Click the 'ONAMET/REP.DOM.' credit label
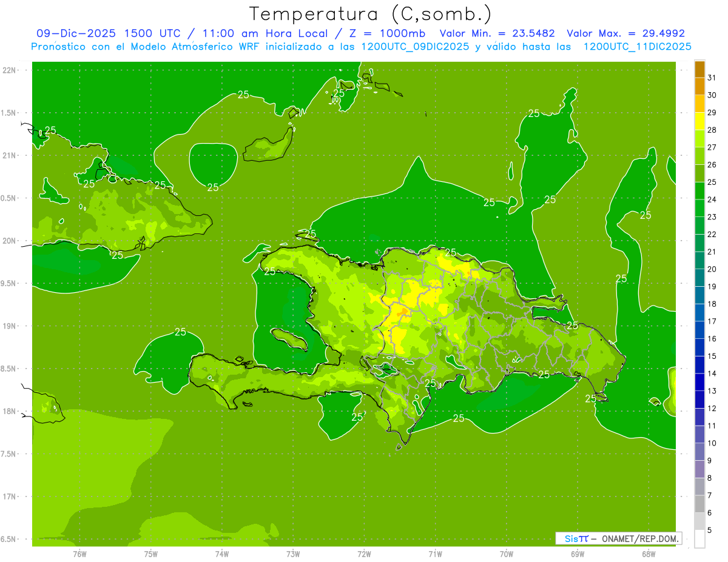The image size is (728, 562). (x=639, y=538)
